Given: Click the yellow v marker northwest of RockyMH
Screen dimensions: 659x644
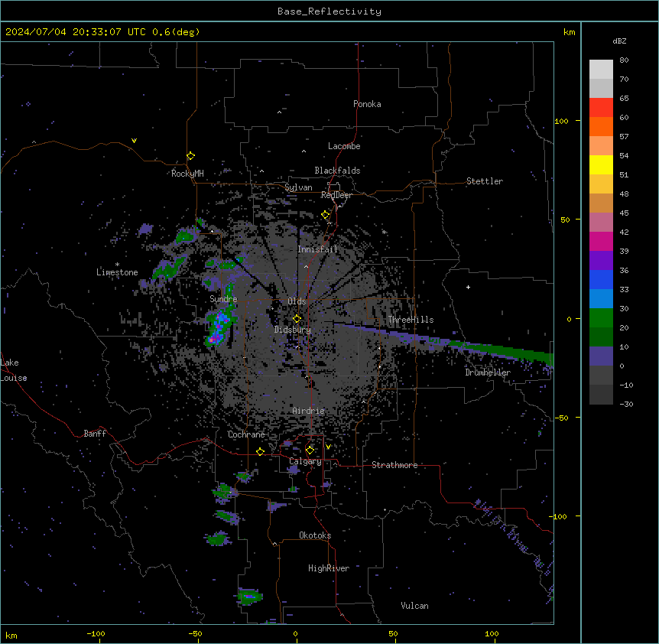Looking at the screenshot, I should 134,141.
